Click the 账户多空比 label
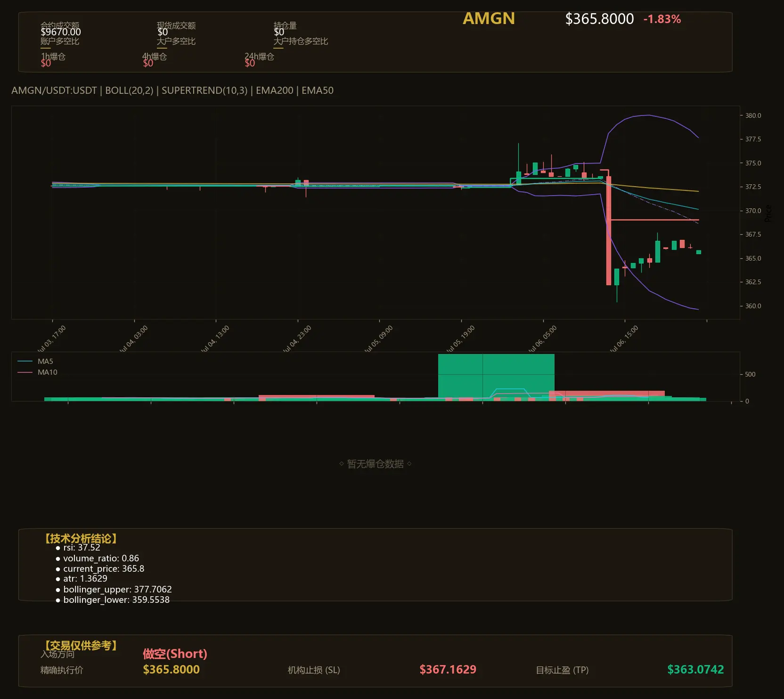Image resolution: width=784 pixels, height=699 pixels. 60,41
